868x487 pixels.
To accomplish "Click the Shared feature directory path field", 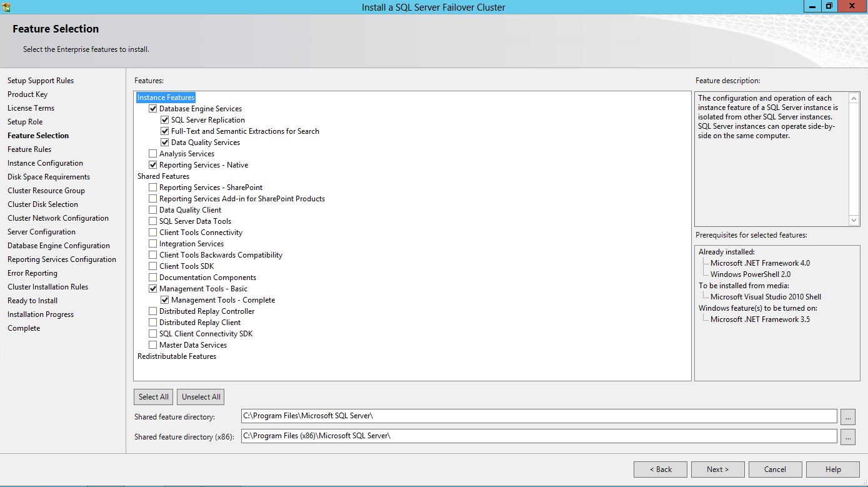I will (x=539, y=416).
